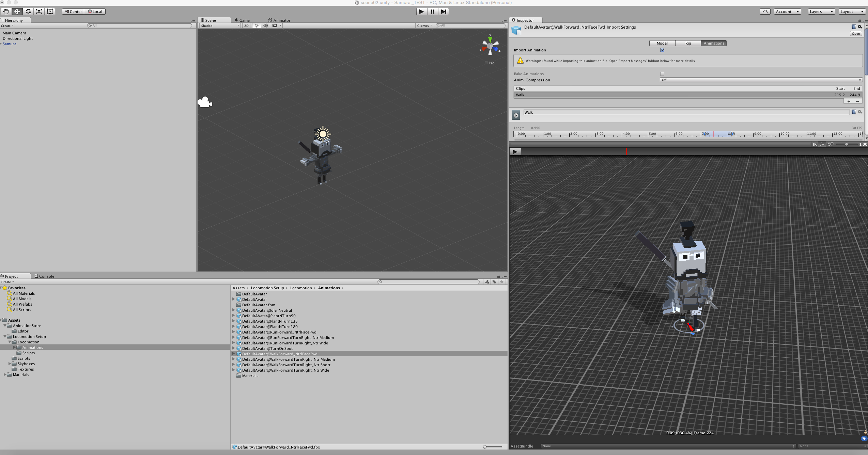Image resolution: width=868 pixels, height=455 pixels.
Task: Switch to the Console tab
Action: pyautogui.click(x=44, y=276)
